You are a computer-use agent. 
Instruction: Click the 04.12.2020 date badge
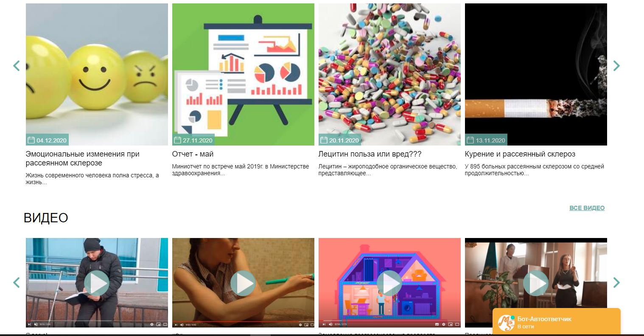coord(47,140)
